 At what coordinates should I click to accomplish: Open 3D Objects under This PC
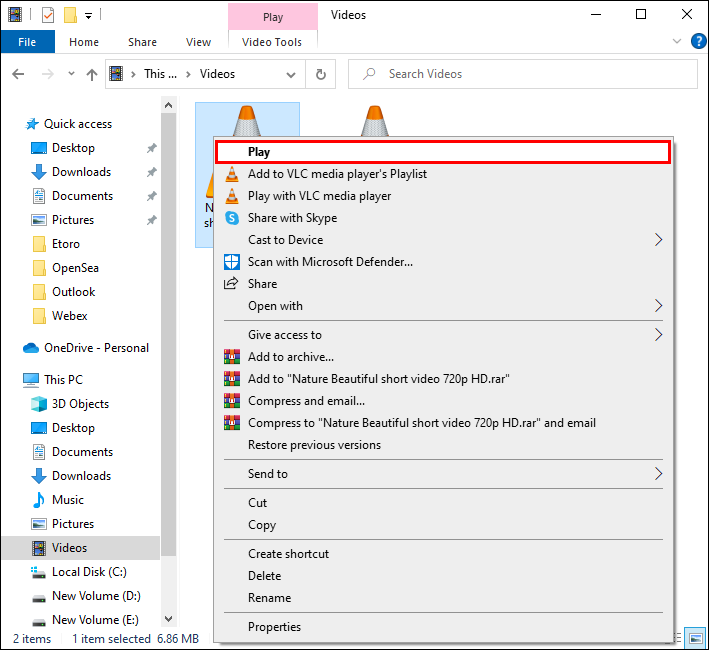click(80, 404)
